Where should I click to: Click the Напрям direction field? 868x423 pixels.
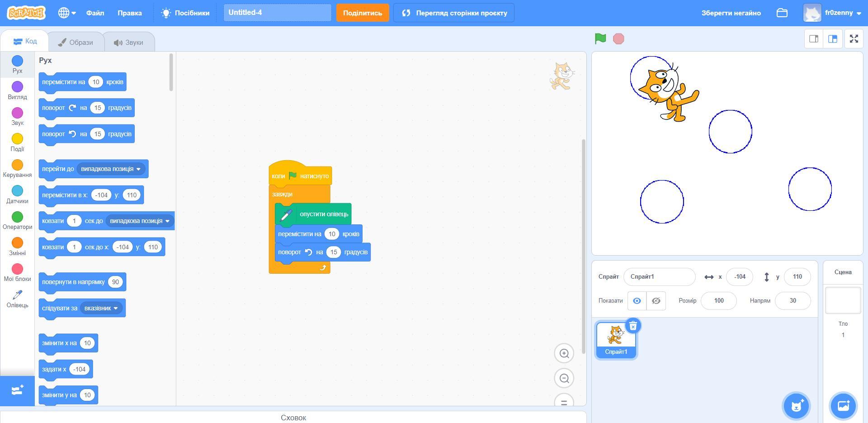tap(793, 301)
